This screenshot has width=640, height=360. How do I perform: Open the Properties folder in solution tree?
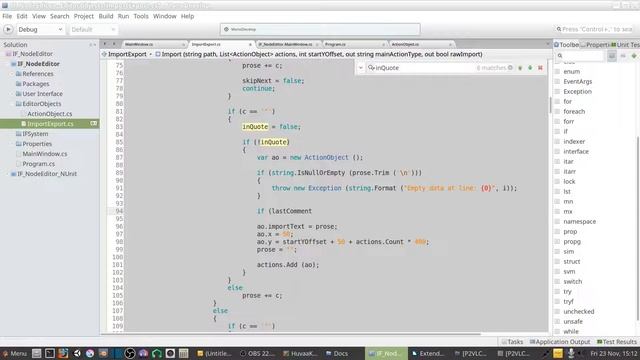pyautogui.click(x=37, y=144)
